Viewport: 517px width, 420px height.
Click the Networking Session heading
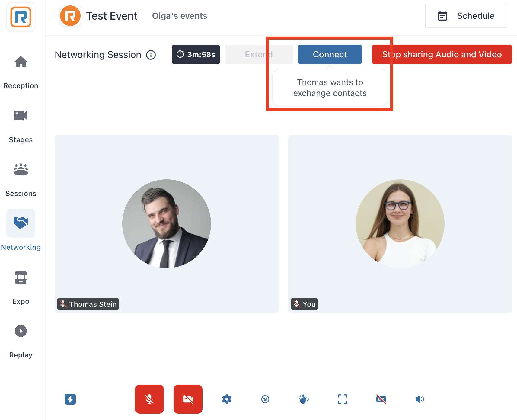coord(98,55)
